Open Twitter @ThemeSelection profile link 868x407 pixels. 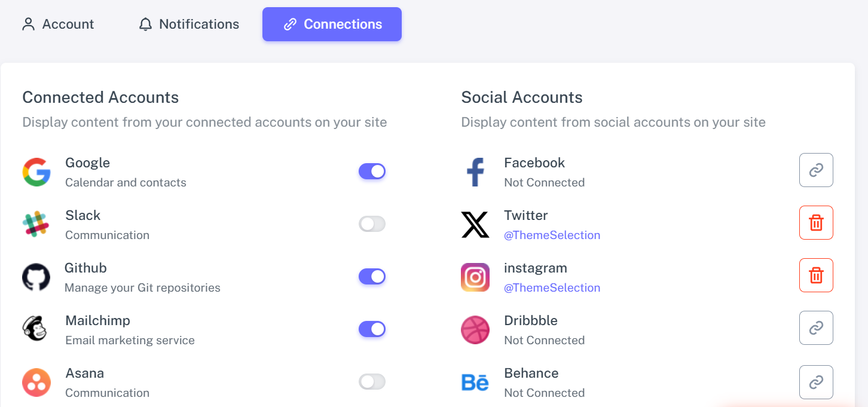click(552, 235)
